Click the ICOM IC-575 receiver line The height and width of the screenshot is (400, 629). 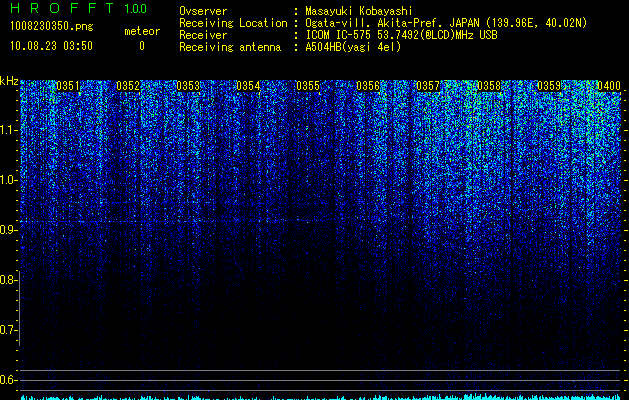[401, 35]
